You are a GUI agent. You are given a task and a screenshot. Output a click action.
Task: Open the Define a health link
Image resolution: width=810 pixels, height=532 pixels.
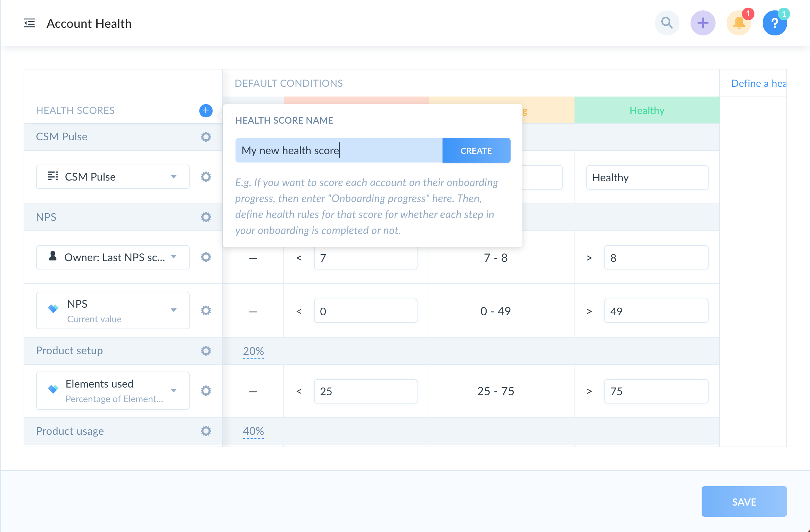(759, 83)
